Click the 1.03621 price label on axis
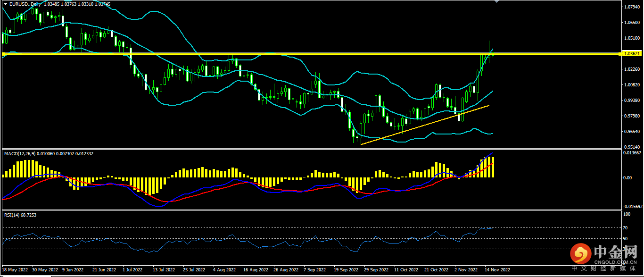The width and height of the screenshot is (644, 277). pos(631,54)
